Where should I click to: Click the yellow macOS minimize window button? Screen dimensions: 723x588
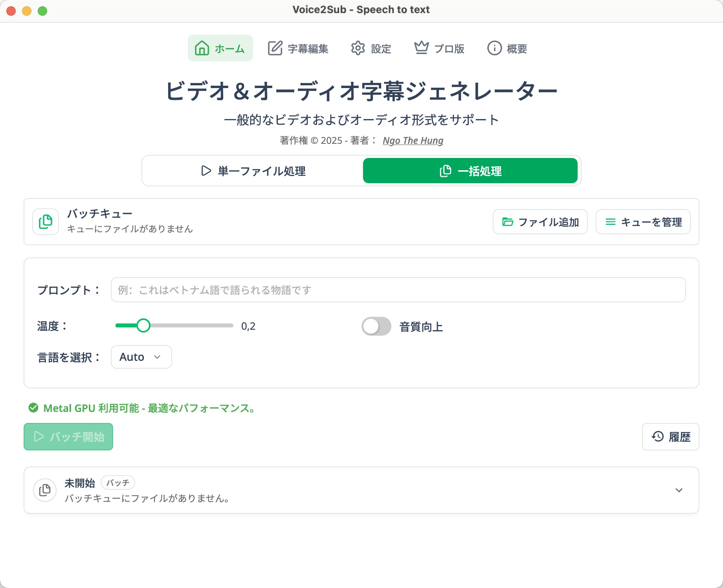point(27,11)
